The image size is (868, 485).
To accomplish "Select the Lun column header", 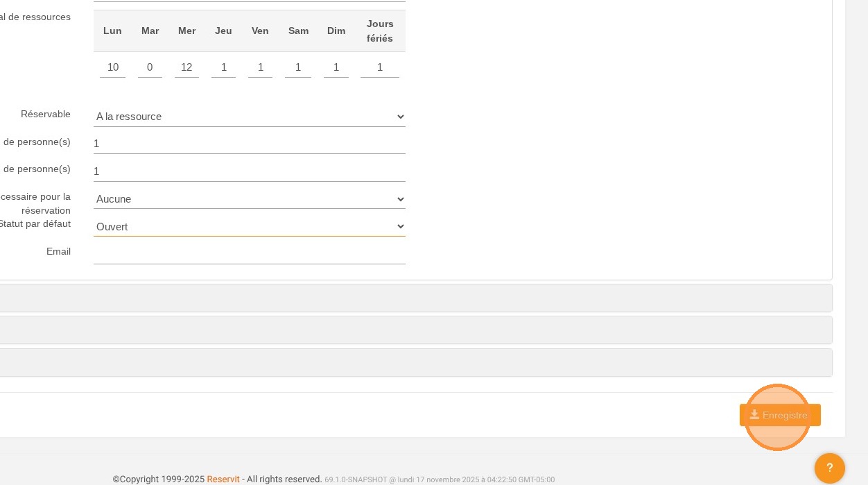I will [112, 31].
